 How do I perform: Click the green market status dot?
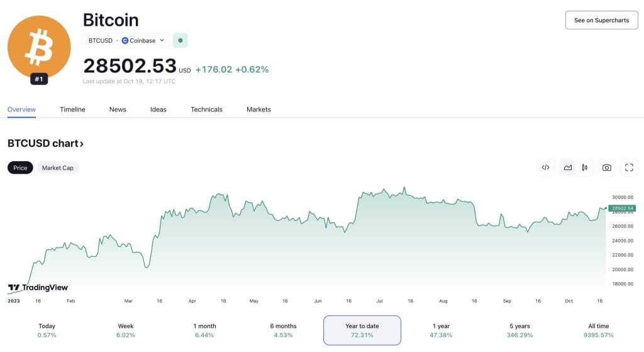tap(180, 40)
